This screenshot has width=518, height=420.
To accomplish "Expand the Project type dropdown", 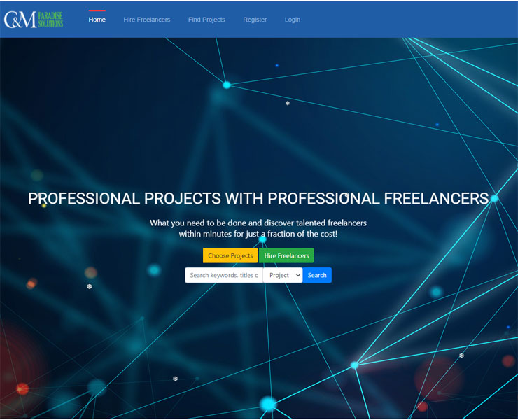I will [283, 275].
